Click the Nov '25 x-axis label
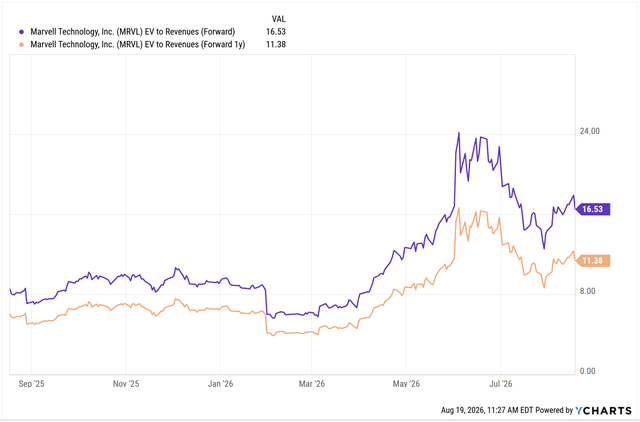Screen dimensions: 640x422 pos(126,384)
